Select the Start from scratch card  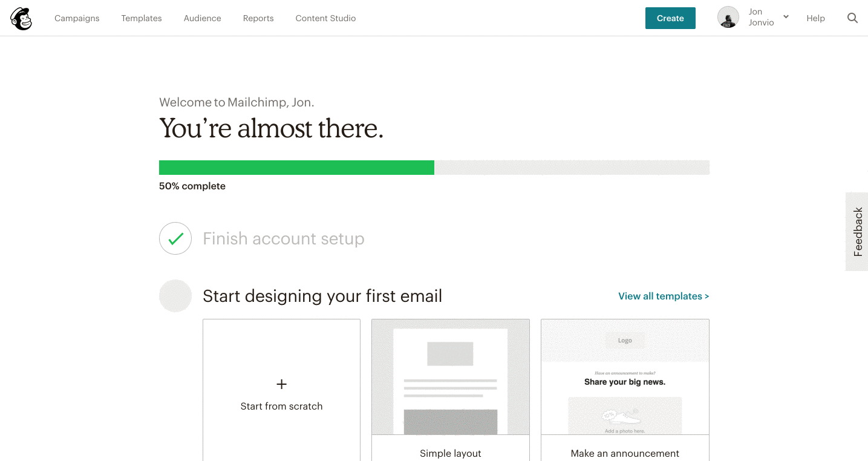pos(281,390)
